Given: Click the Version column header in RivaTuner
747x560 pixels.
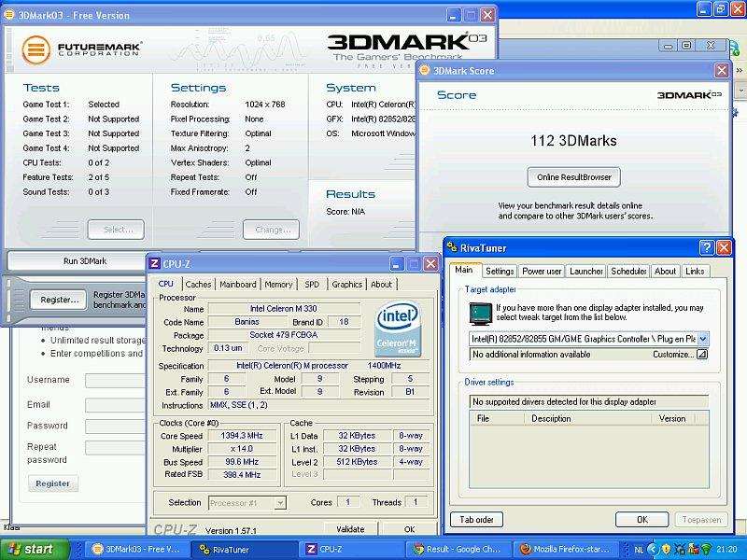Looking at the screenshot, I should point(672,418).
